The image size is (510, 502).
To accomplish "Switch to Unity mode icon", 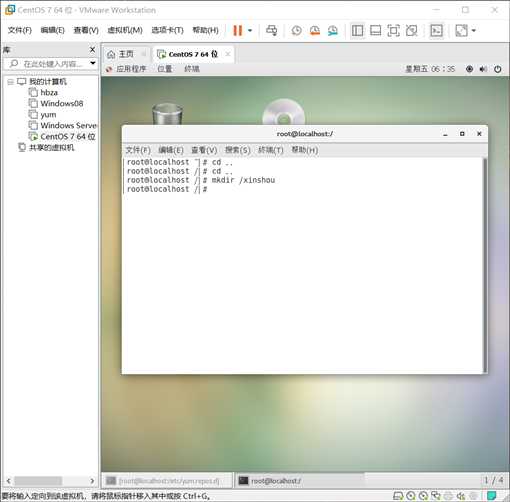I will [x=412, y=31].
